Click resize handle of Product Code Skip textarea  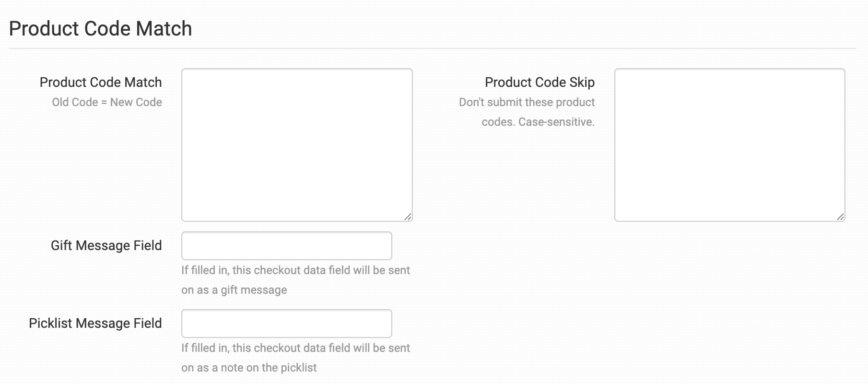(x=840, y=216)
